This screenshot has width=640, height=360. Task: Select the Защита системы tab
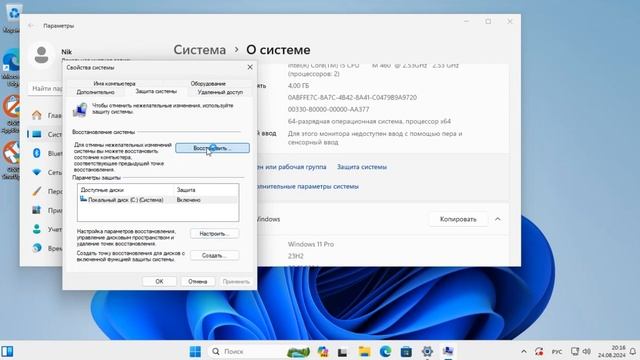156,91
